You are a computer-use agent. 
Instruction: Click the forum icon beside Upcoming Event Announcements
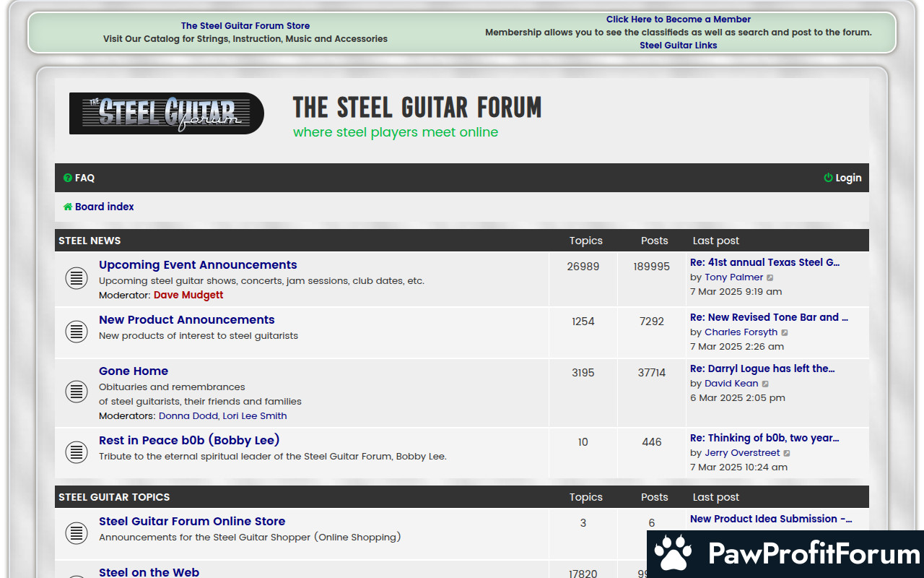77,279
